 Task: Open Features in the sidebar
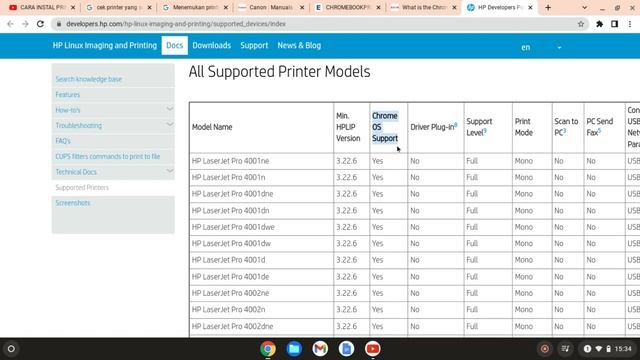coord(68,95)
